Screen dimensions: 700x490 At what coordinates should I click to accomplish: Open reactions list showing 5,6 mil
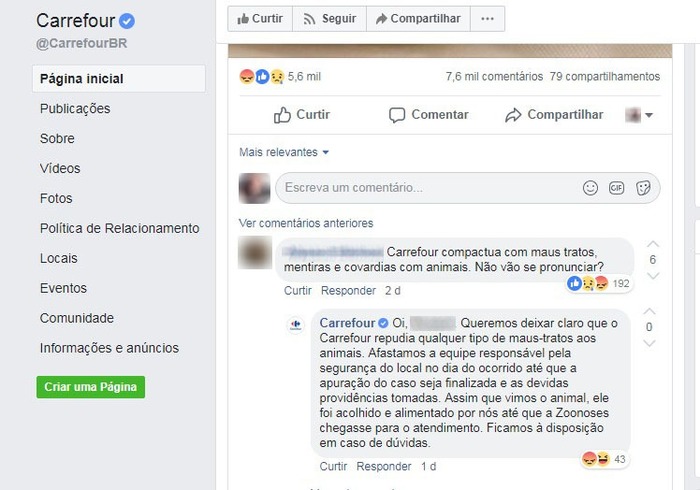tap(280, 77)
